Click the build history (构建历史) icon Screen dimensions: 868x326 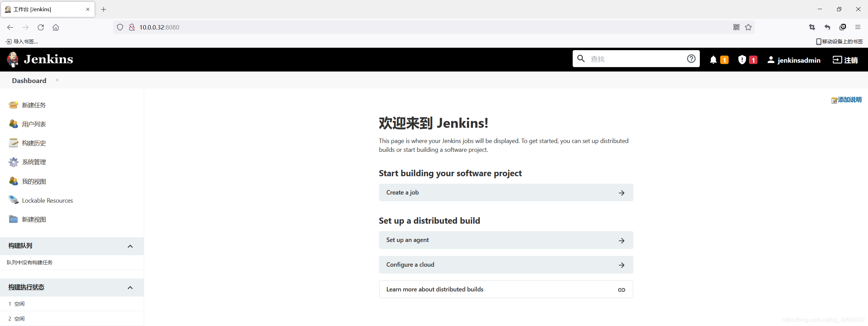tap(13, 143)
